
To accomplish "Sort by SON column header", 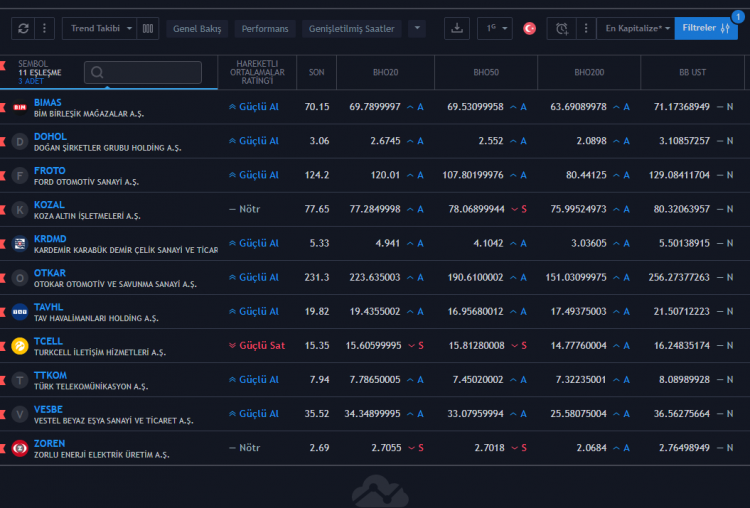I will 316,72.
